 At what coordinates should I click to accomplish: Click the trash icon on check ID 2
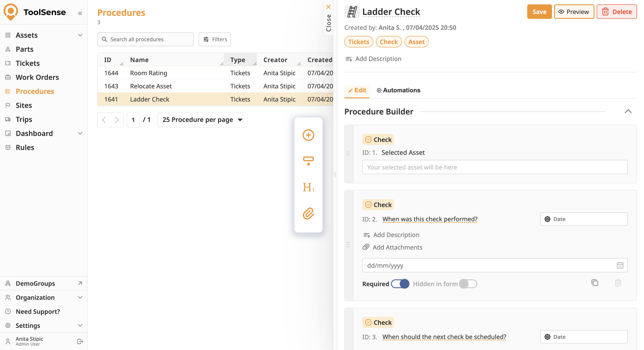pos(618,283)
